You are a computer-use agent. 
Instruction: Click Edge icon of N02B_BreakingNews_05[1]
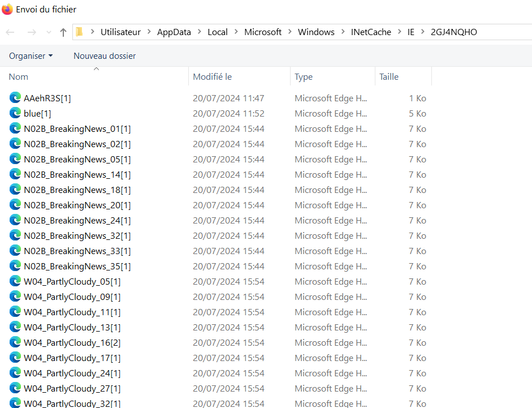click(15, 159)
